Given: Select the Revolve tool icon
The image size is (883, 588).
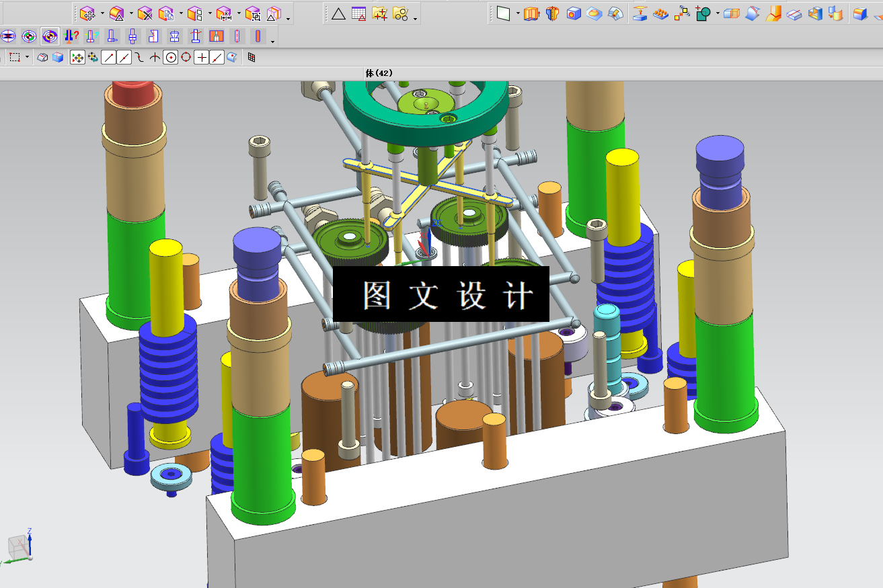Looking at the screenshot, I should point(553,13).
